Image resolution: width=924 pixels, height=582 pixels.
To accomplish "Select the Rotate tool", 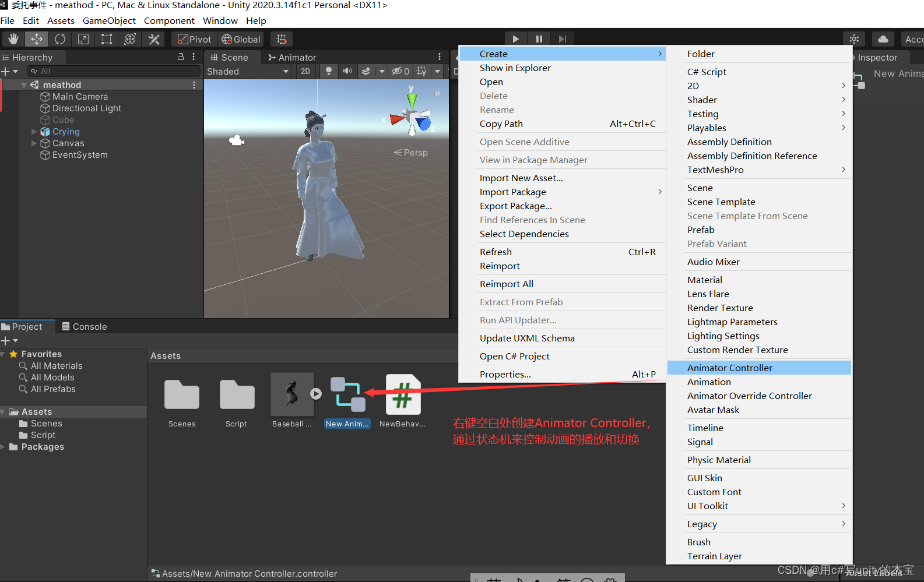I will 59,39.
